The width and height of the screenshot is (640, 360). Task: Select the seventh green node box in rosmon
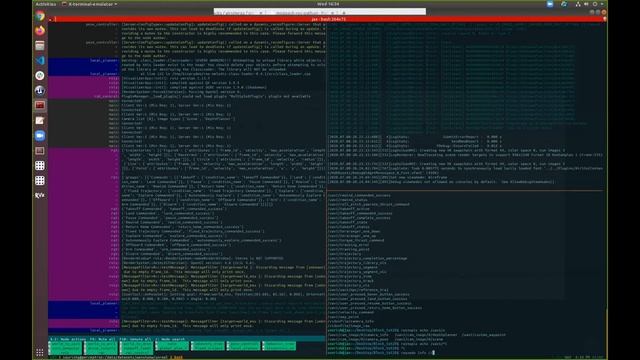click(279, 346)
